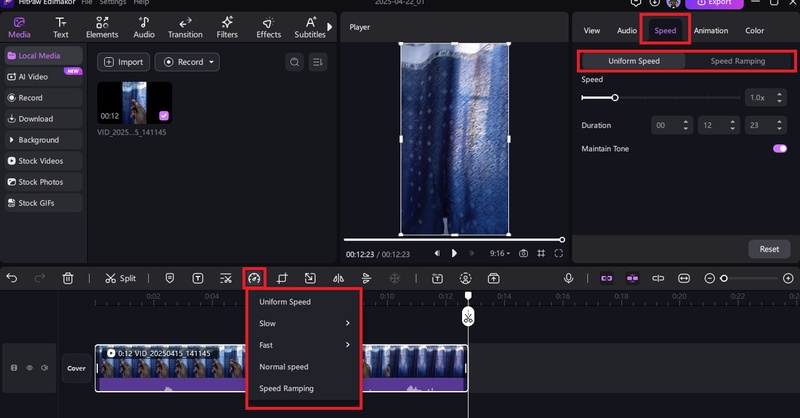Open the Record dropdown button
Viewport: 800px width, 418px height.
[x=187, y=62]
